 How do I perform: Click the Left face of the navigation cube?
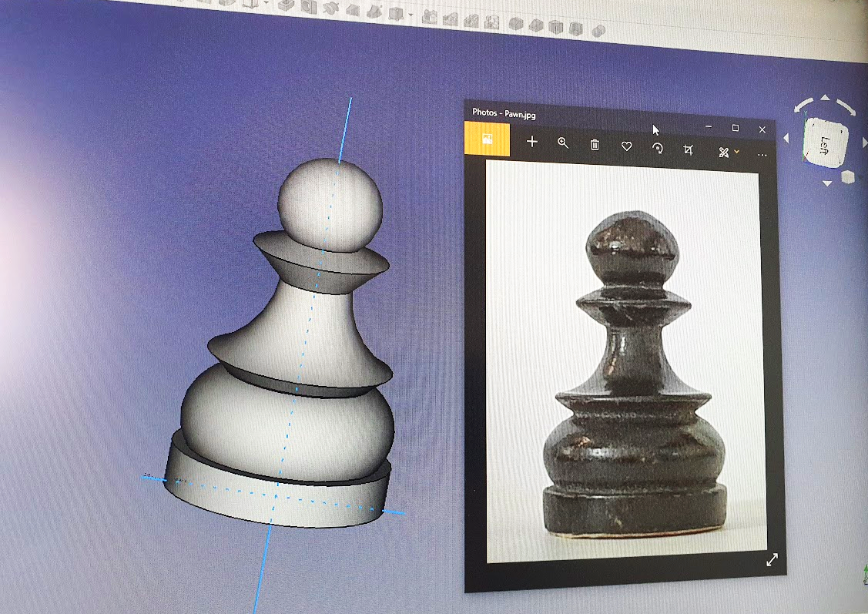pos(825,143)
